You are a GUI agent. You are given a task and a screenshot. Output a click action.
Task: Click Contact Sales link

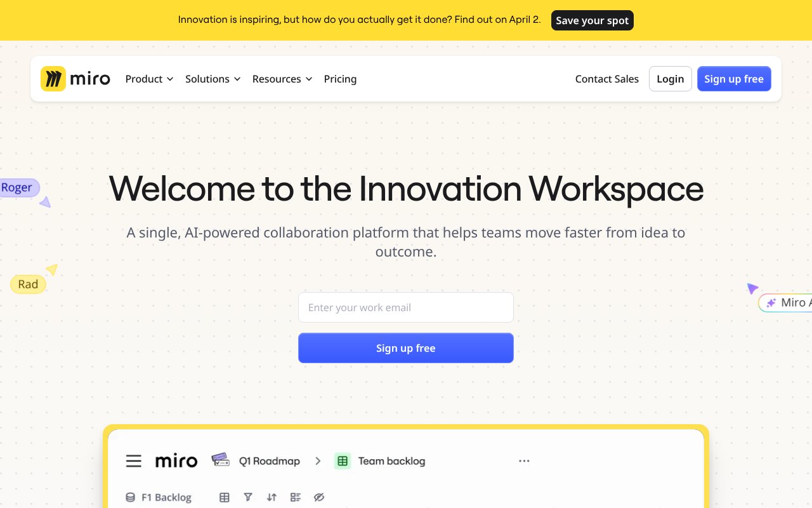[x=607, y=79]
